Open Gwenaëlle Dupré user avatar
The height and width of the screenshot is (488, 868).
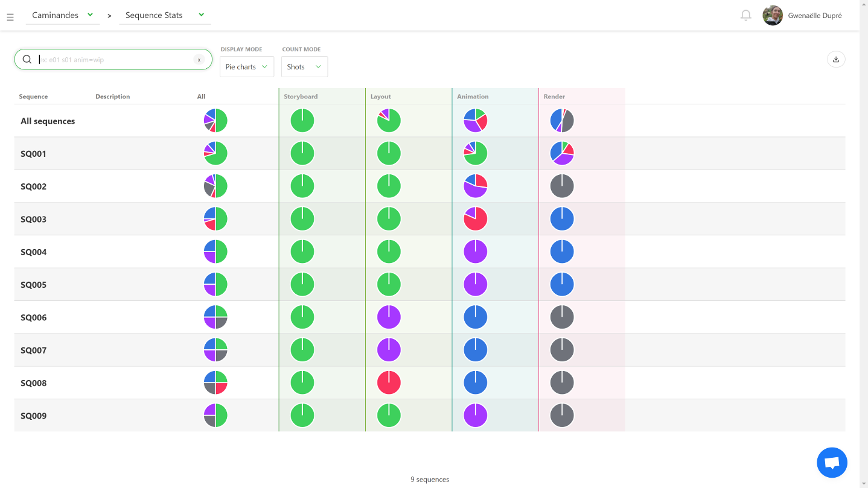click(x=773, y=16)
